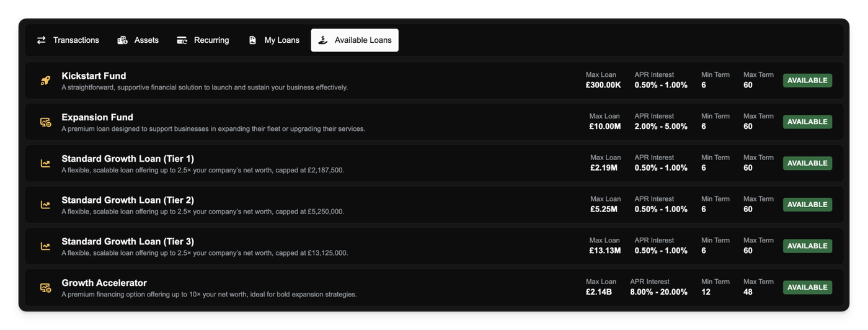Image resolution: width=868 pixels, height=330 pixels.
Task: Click AVAILABLE badge for Kickstart Fund
Action: point(807,81)
